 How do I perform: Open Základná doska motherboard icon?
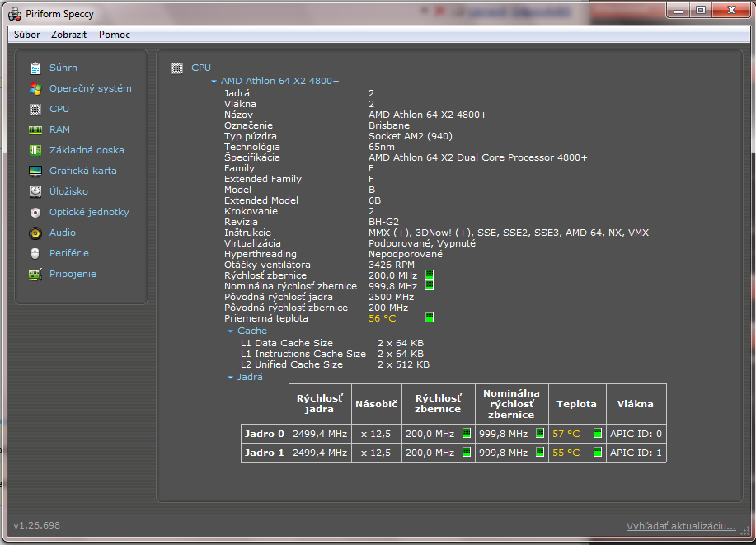click(35, 150)
